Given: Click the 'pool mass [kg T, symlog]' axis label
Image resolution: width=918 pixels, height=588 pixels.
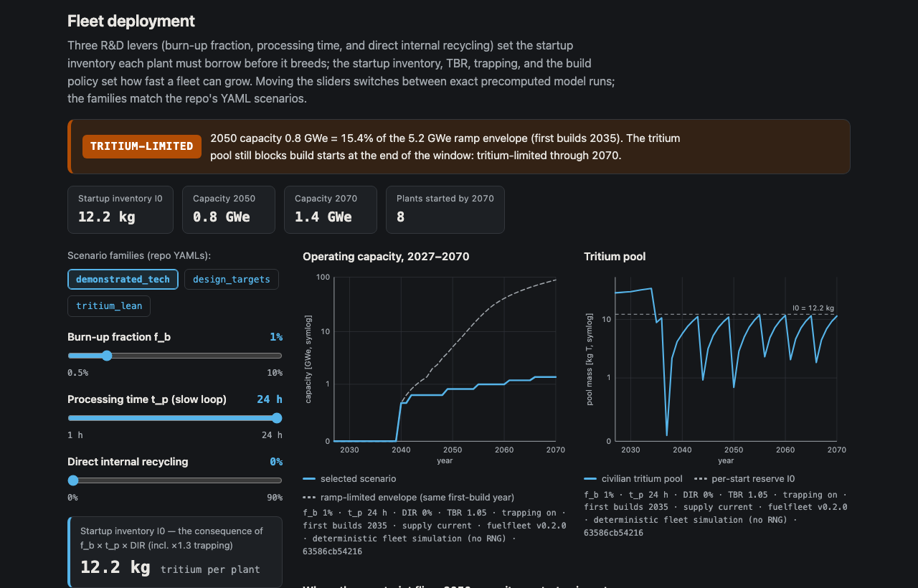Looking at the screenshot, I should point(590,359).
